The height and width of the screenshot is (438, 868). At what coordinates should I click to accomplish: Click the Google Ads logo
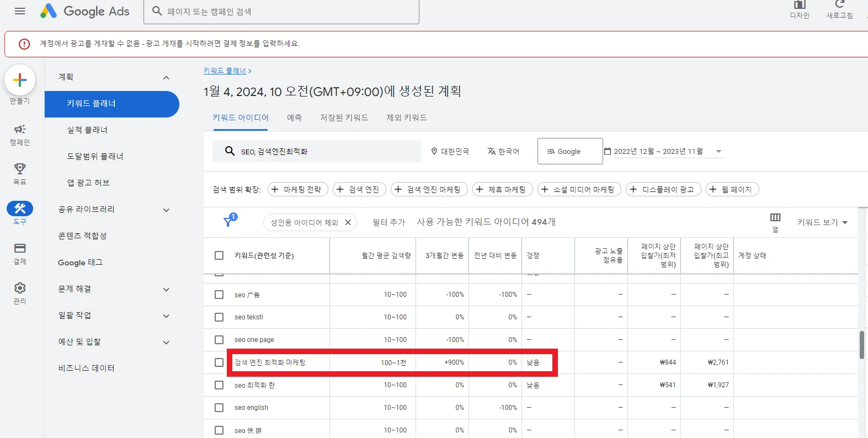click(85, 11)
